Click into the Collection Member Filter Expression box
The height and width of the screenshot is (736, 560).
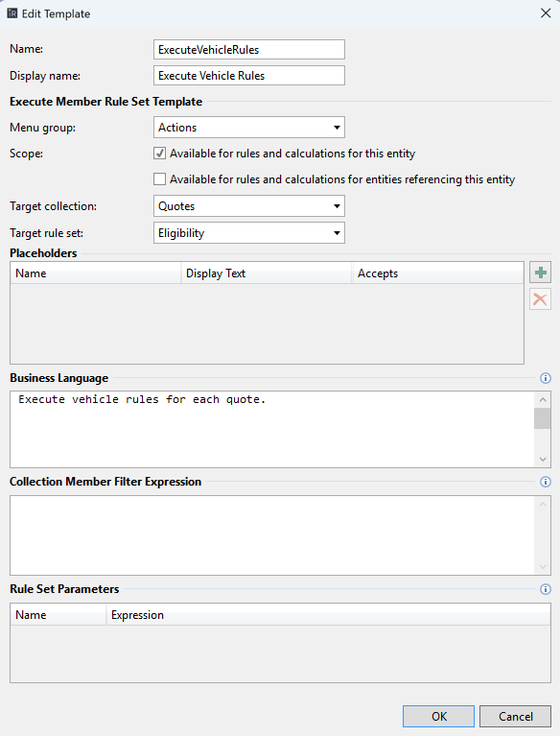pos(272,535)
